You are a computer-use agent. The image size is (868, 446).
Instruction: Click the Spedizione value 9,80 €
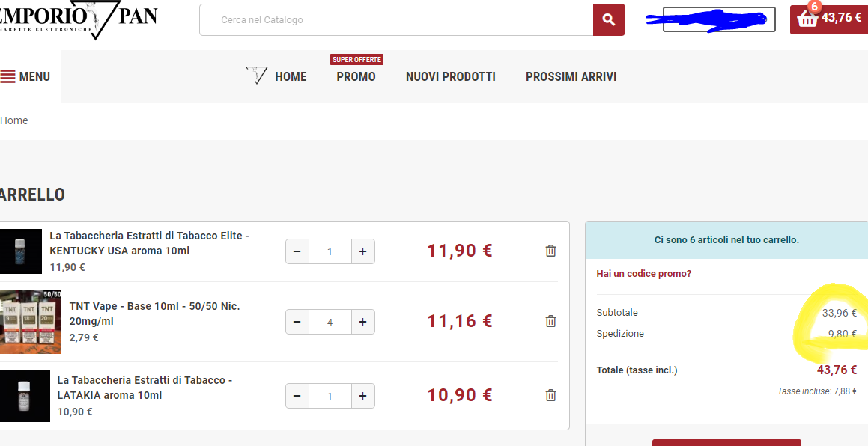pos(843,334)
